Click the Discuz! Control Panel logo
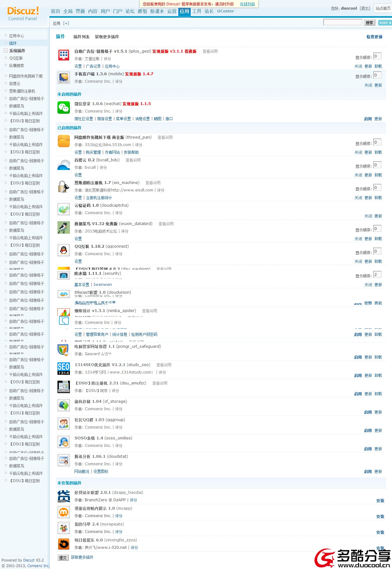Viewport: 392px width, 569px height. [x=23, y=14]
